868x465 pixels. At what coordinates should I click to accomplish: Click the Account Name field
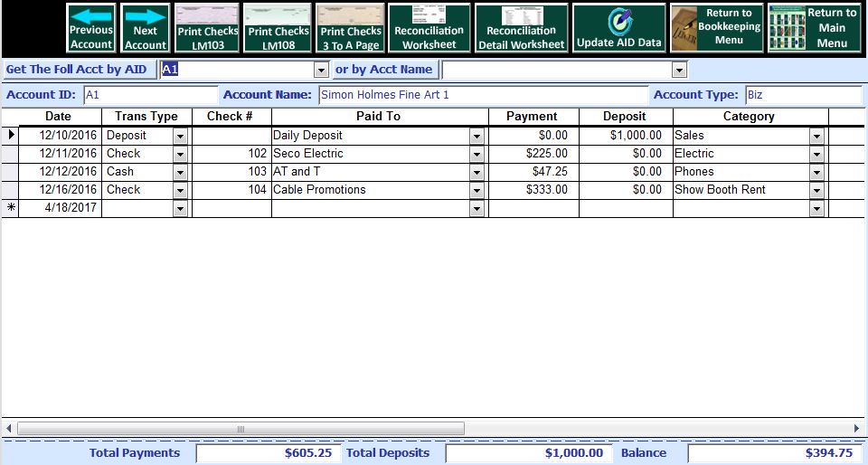pyautogui.click(x=483, y=95)
